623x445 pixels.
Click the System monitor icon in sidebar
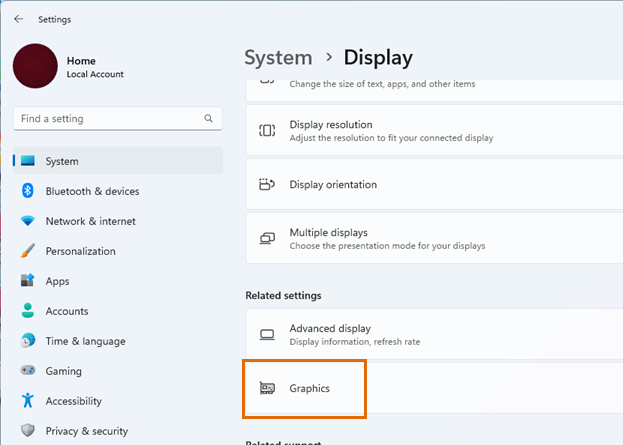click(27, 161)
